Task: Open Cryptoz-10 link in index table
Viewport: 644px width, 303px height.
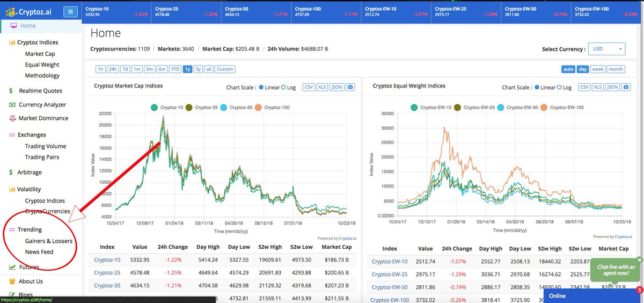Action: 107,260
